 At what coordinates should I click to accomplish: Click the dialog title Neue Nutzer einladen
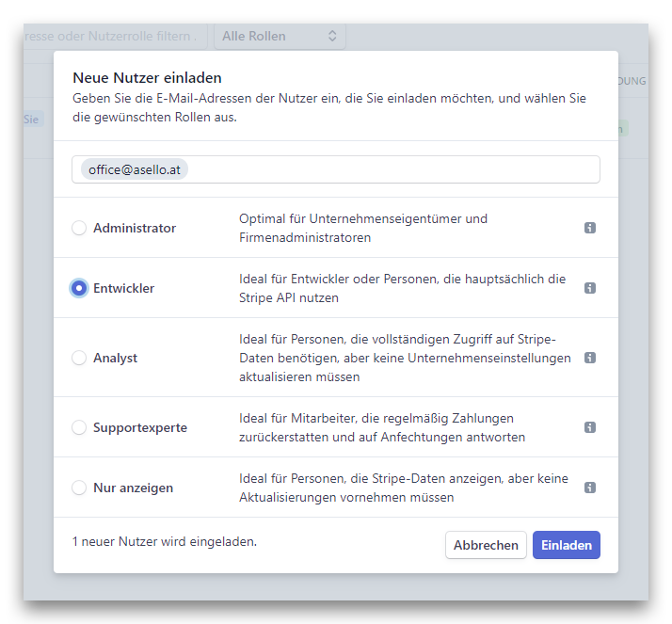(x=147, y=77)
